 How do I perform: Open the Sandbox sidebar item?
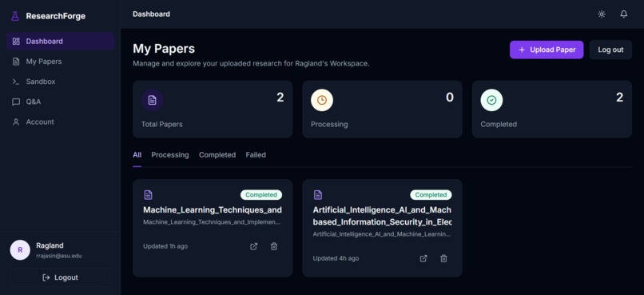[60, 82]
